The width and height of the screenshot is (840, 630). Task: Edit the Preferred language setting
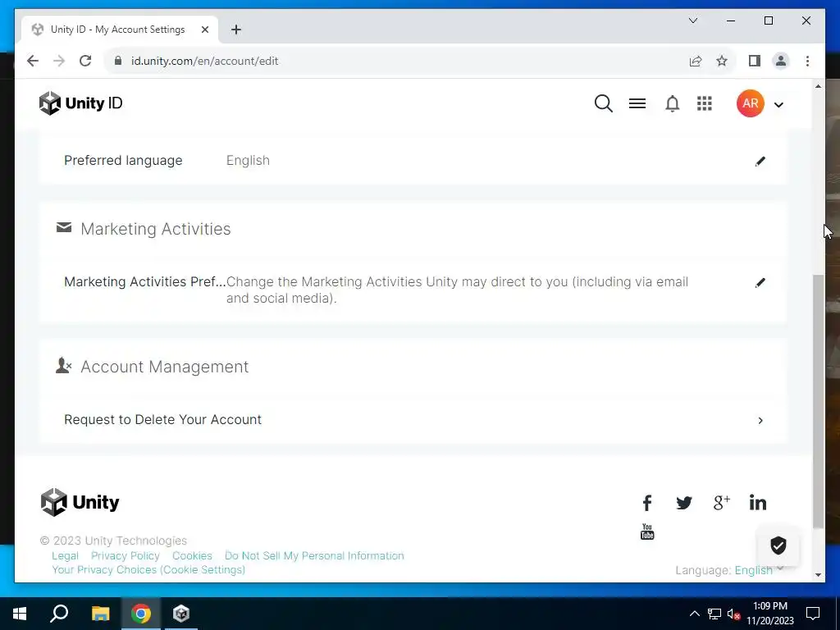coord(760,162)
